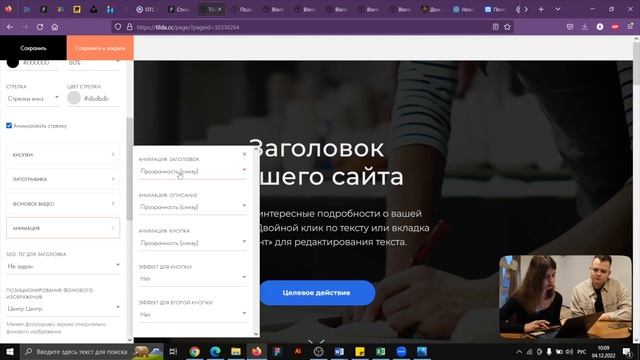Click the down arrow at cover bottom
Screen dimensions: 640x360
pyautogui.click(x=316, y=341)
